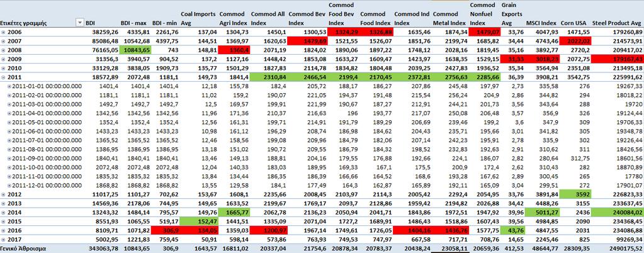644x253 pixels.
Task: Select the Commod Bev Index column header
Action: pos(307,18)
